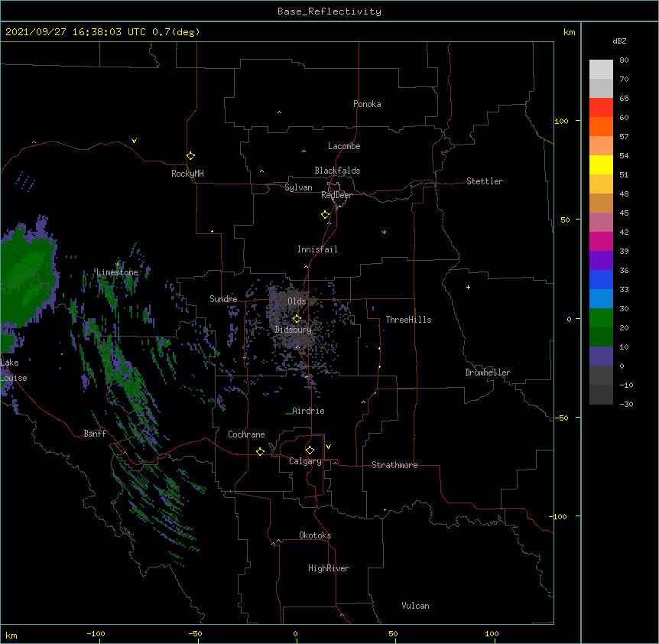Click the Sundre town label

tap(223, 299)
